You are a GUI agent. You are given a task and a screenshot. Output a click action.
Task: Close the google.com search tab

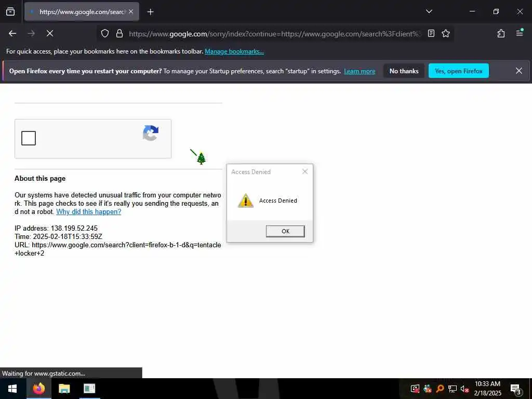(x=131, y=12)
